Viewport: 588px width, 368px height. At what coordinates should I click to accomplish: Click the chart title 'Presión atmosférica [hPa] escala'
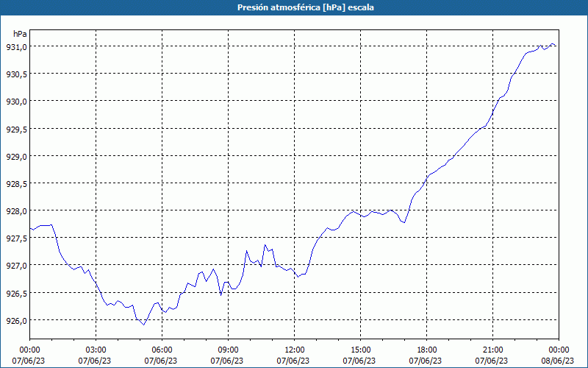(306, 7)
